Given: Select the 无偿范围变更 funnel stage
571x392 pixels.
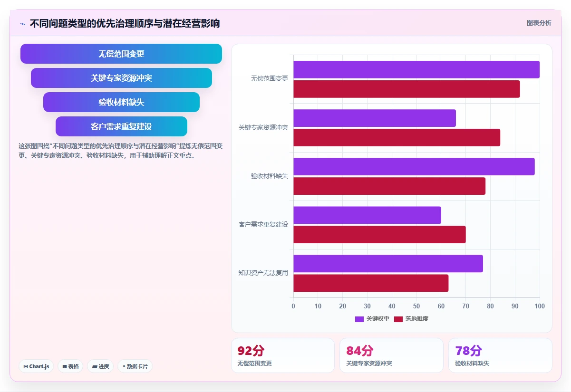Looking at the screenshot, I should point(121,54).
